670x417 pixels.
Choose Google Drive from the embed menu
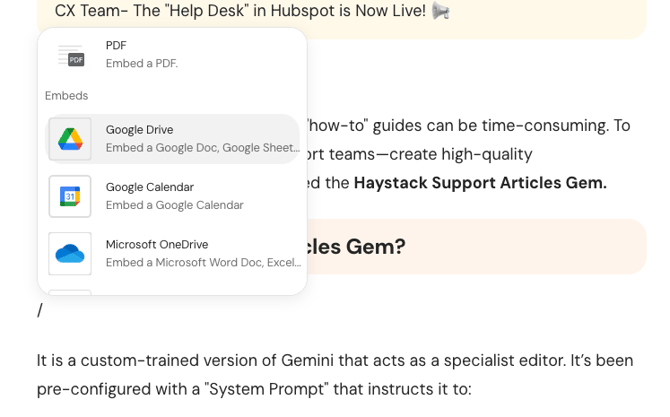(139, 129)
